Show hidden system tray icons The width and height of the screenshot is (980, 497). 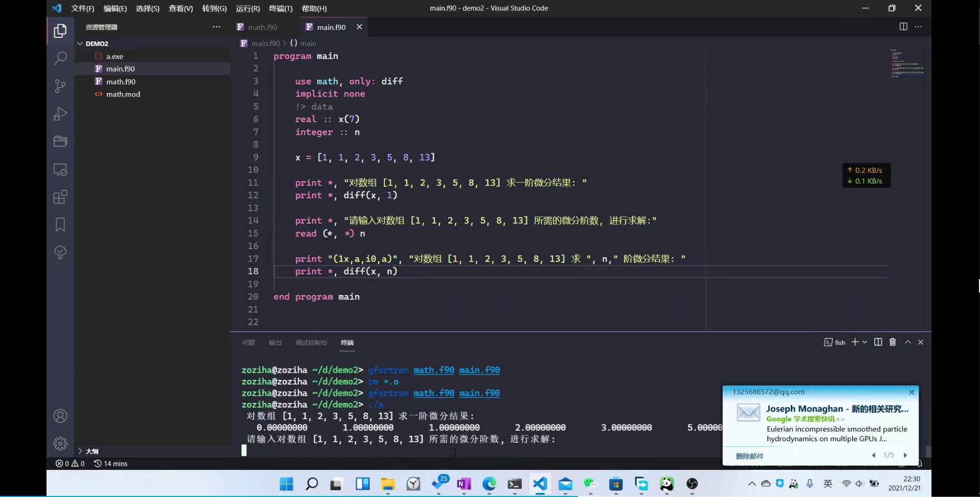tap(751, 484)
